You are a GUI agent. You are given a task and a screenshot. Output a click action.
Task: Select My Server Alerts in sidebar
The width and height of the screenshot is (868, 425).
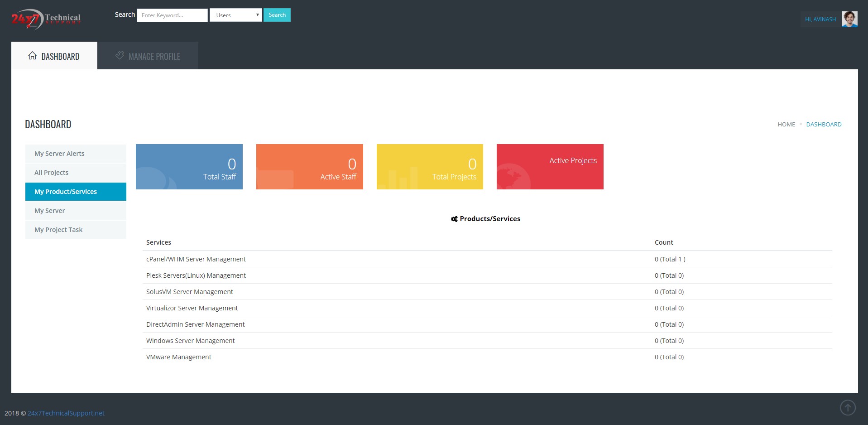coord(76,154)
